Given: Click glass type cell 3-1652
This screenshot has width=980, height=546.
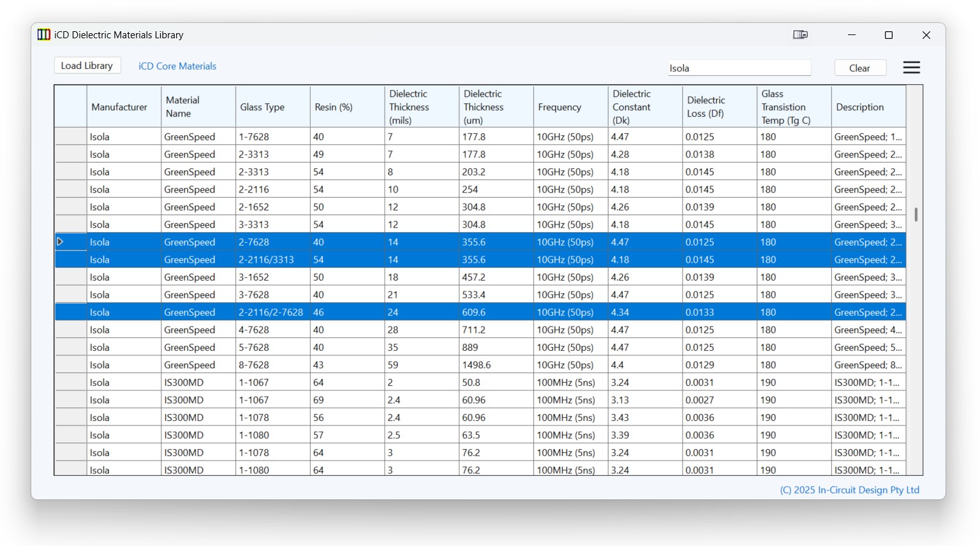Looking at the screenshot, I should point(273,277).
